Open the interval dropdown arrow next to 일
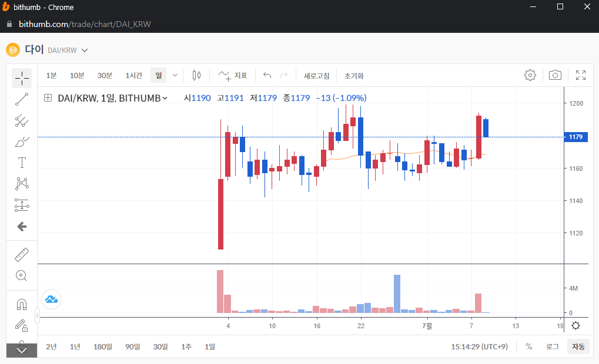The image size is (599, 364). pos(175,75)
